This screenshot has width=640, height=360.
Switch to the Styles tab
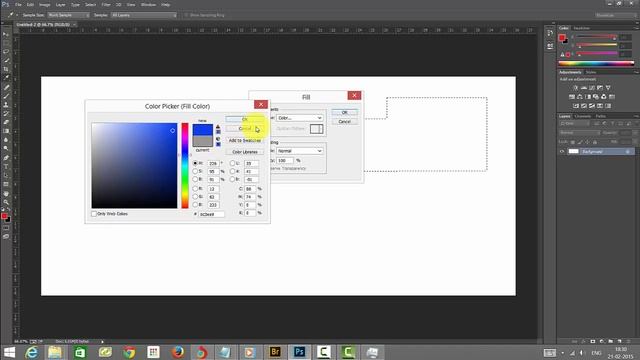click(591, 72)
